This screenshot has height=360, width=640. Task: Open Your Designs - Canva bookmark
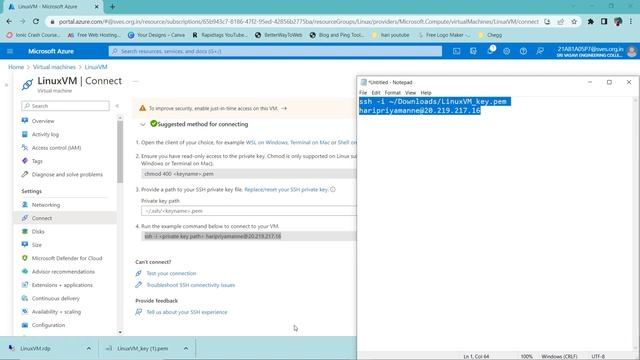[156, 35]
